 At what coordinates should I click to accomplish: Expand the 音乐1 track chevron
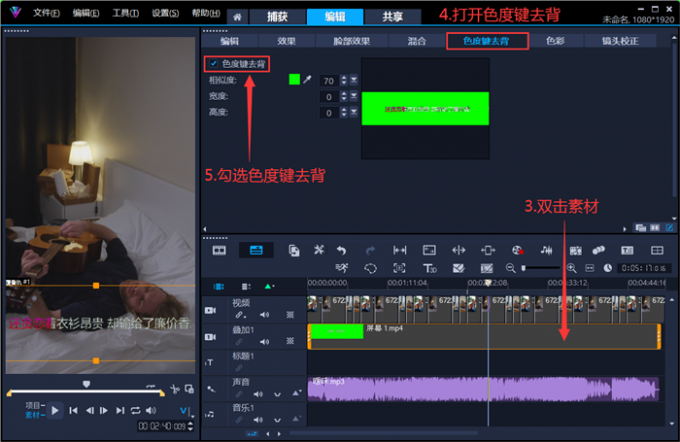pyautogui.click(x=277, y=420)
